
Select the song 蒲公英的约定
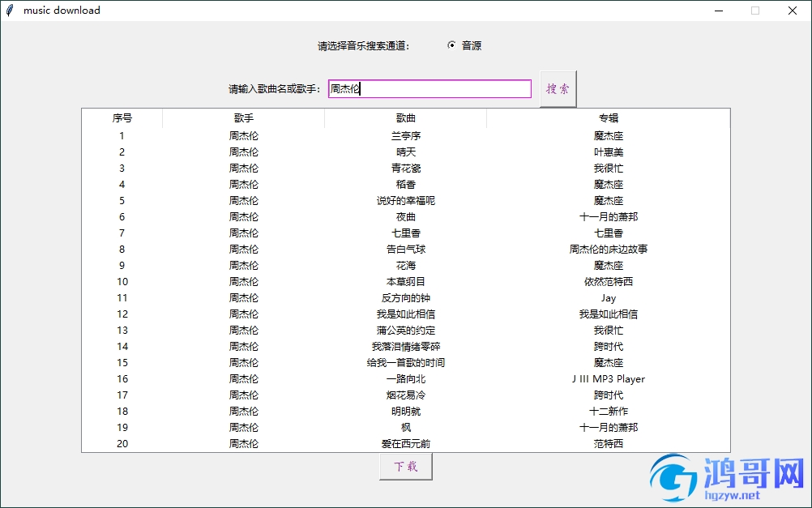405,331
